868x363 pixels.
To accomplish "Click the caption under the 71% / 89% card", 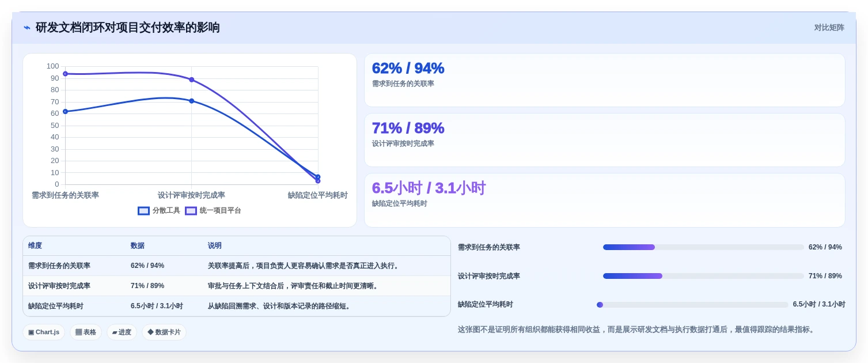I will (403, 143).
